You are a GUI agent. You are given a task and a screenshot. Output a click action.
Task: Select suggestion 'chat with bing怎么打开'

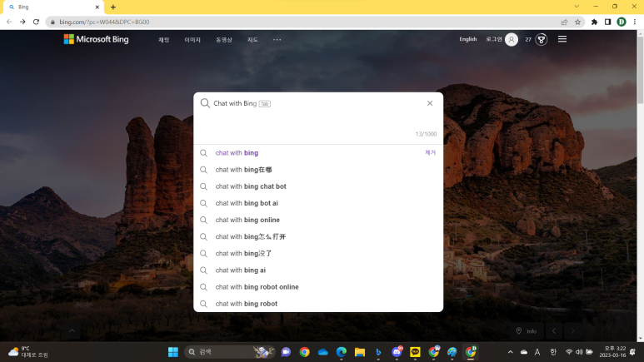318,237
